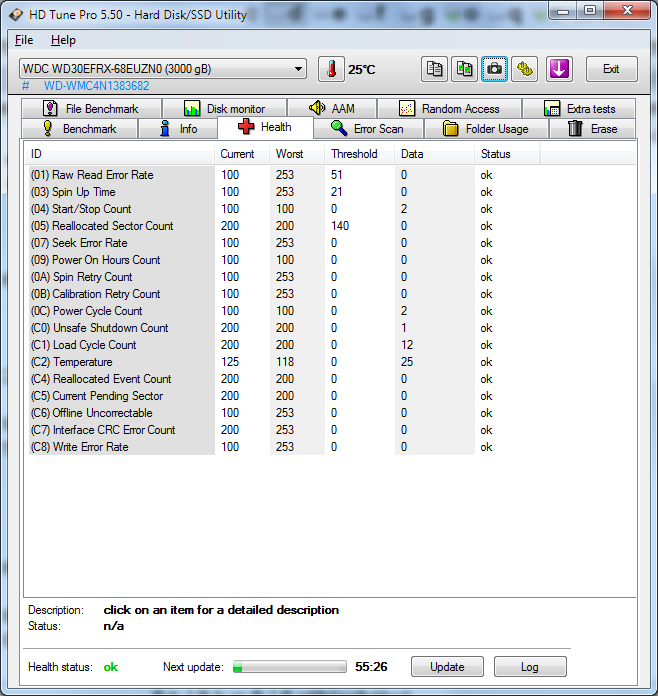Open the Help menu
Viewport: 658px width, 696px height.
63,40
